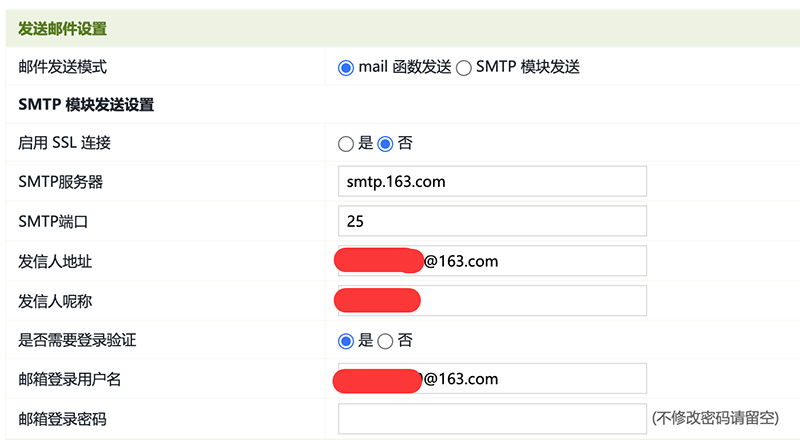Click the 邮件发送模式 row label
800x440 pixels.
click(63, 68)
